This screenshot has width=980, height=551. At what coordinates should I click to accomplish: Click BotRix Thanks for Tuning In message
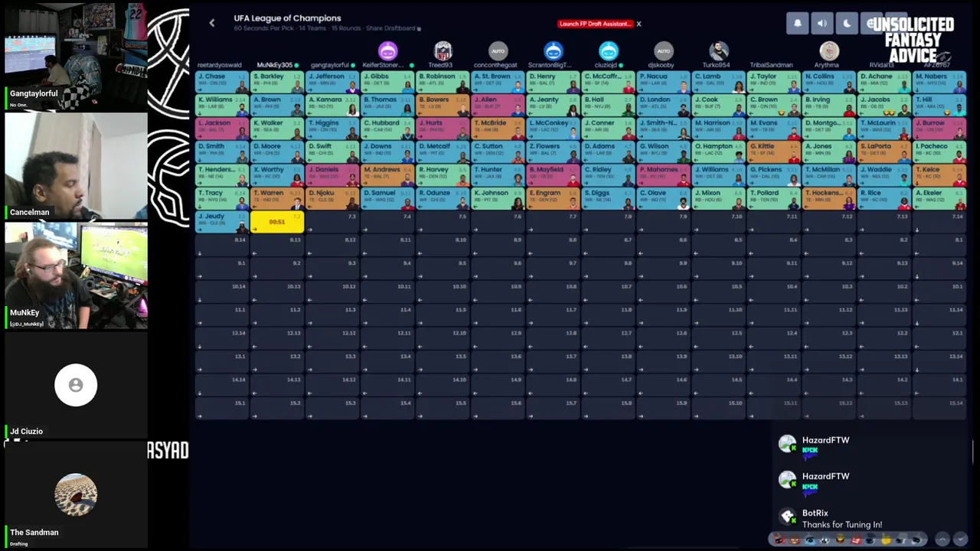pos(842,525)
